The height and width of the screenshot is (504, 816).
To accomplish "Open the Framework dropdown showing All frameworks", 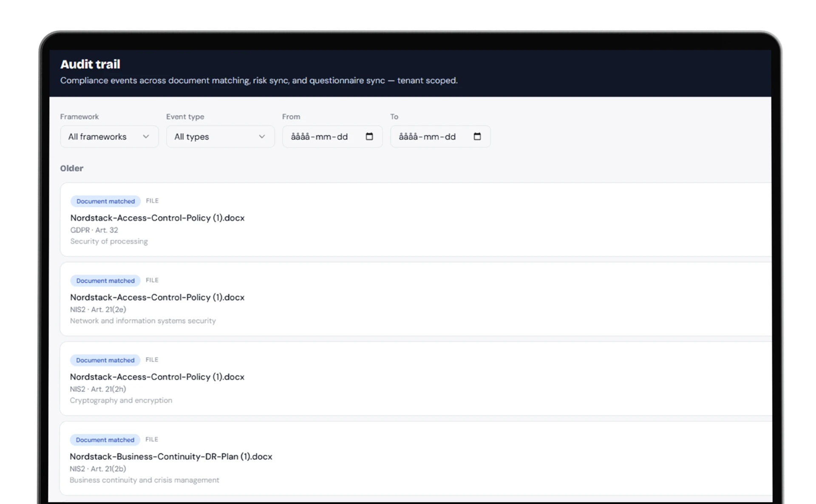I will (x=109, y=136).
